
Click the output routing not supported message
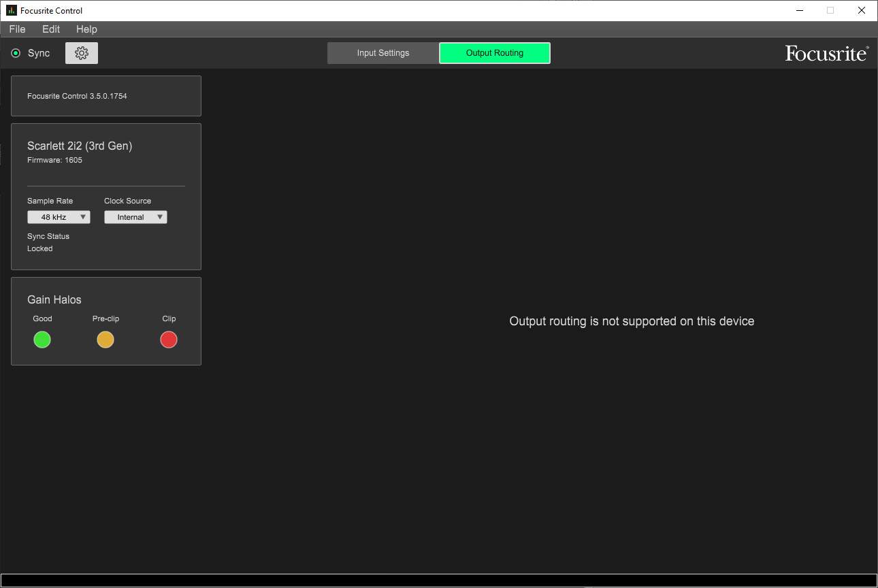632,321
